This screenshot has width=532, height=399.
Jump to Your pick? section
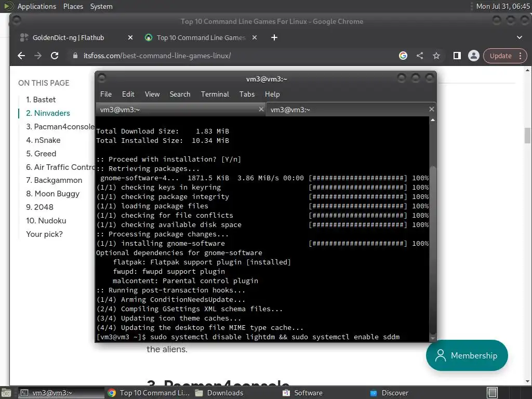(x=45, y=234)
